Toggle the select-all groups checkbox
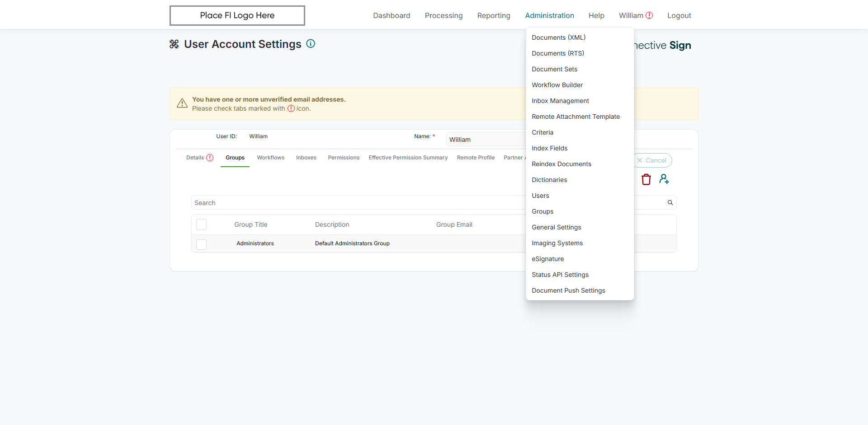This screenshot has height=425, width=868. (x=202, y=224)
